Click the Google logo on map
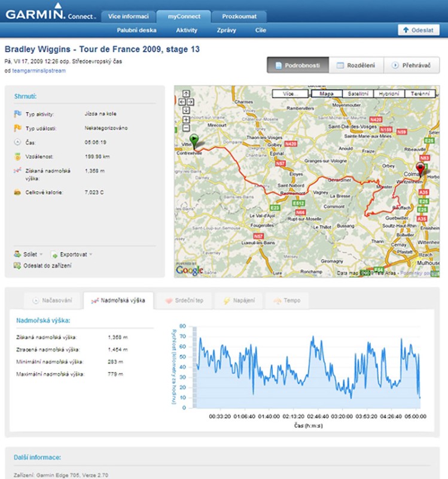The image size is (448, 479). (190, 270)
